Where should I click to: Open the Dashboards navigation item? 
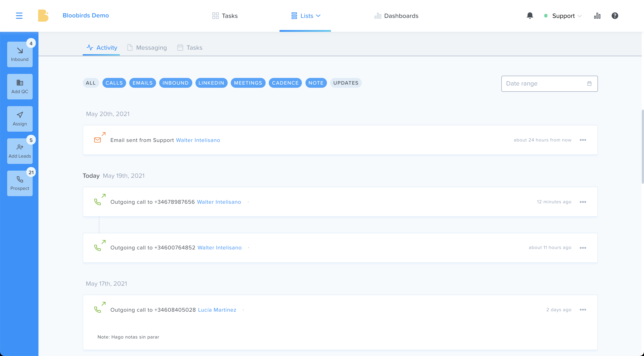[x=396, y=16]
